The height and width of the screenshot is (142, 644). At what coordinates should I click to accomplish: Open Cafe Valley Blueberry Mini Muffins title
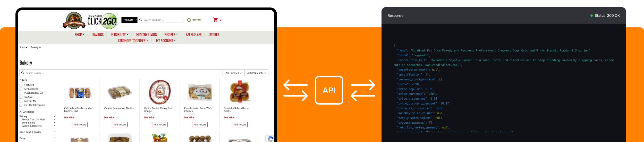[x=78, y=110]
